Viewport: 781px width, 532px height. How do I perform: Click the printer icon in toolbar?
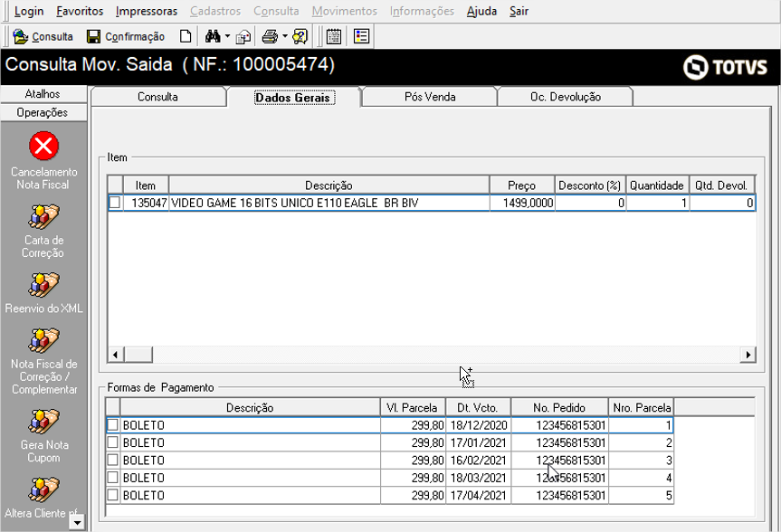[270, 36]
